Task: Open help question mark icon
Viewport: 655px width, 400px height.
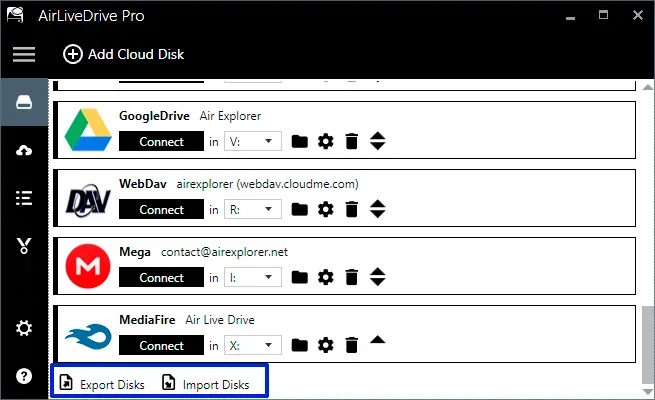Action: (x=24, y=376)
